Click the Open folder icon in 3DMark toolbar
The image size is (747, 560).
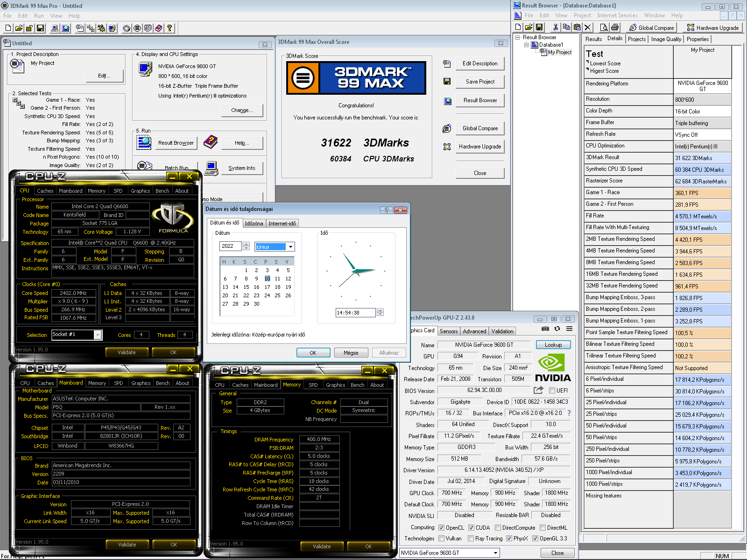click(19, 28)
